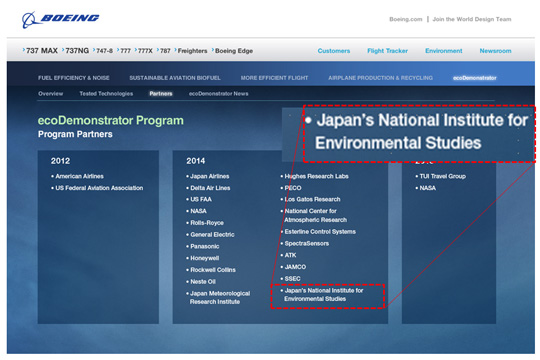
Task: Click the Neste Oil entry
Action: [203, 281]
